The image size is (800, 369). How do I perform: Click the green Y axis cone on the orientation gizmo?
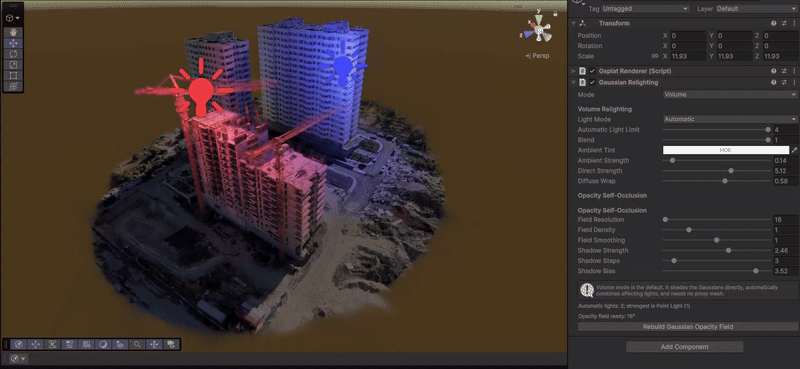[x=540, y=20]
